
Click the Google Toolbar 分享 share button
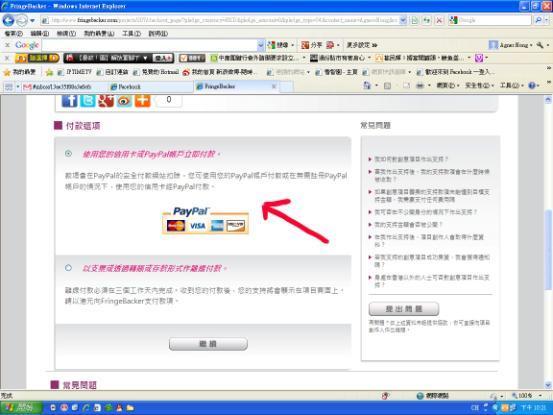click(x=311, y=45)
